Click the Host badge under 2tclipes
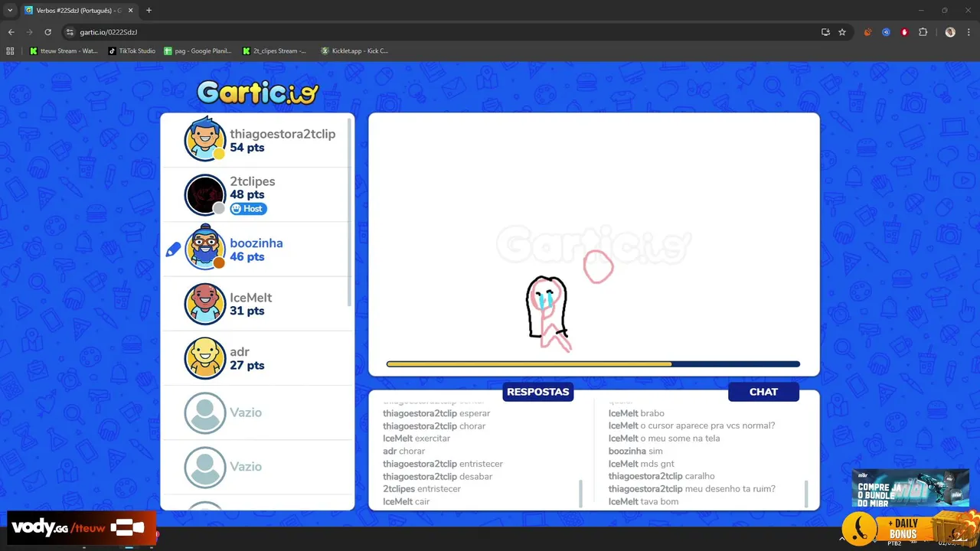This screenshot has height=551, width=980. pyautogui.click(x=248, y=209)
